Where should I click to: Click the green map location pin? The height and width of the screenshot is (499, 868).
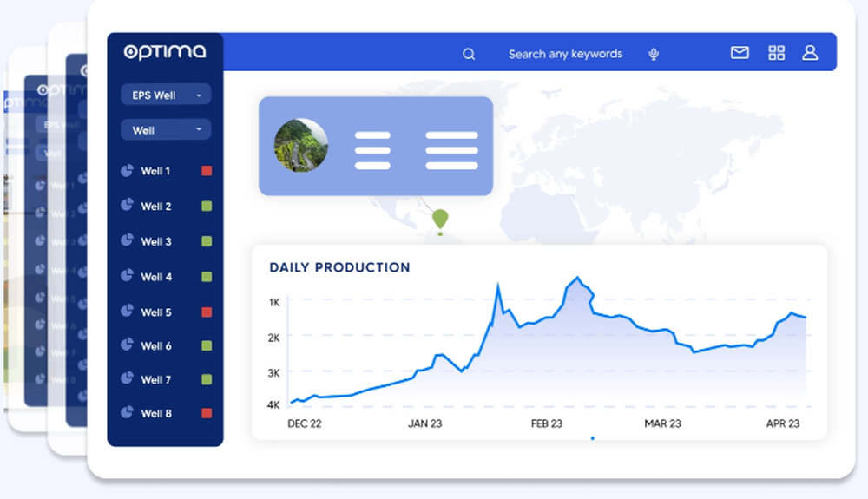[x=440, y=220]
